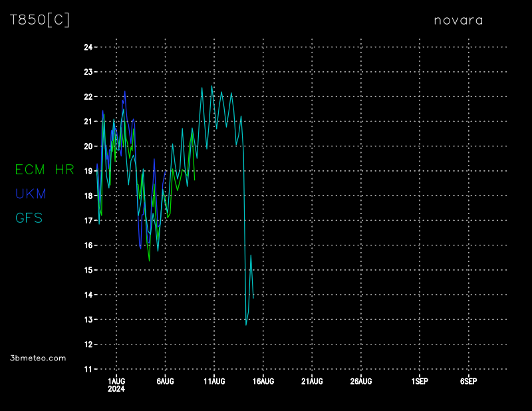The image size is (532, 411).
Task: Select the 11 value on temperature axis
Action: pyautogui.click(x=88, y=369)
